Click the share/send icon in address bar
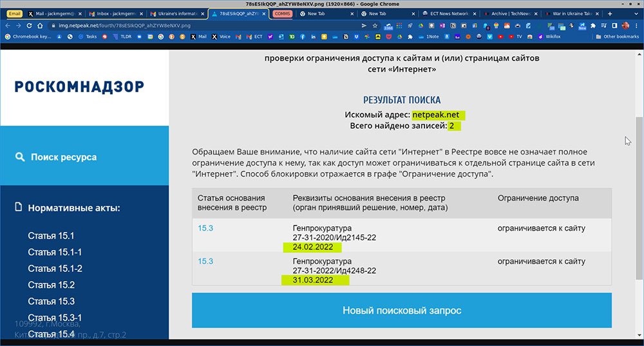 coord(364,26)
